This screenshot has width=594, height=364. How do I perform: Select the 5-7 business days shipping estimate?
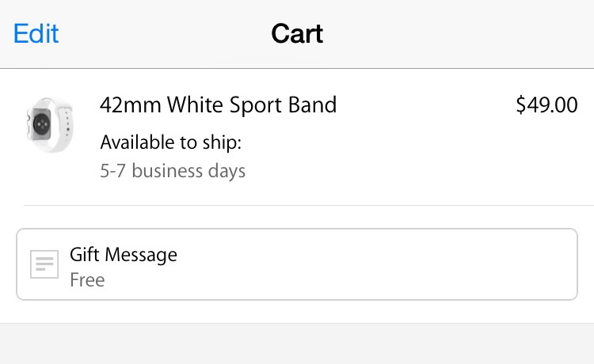(x=173, y=171)
